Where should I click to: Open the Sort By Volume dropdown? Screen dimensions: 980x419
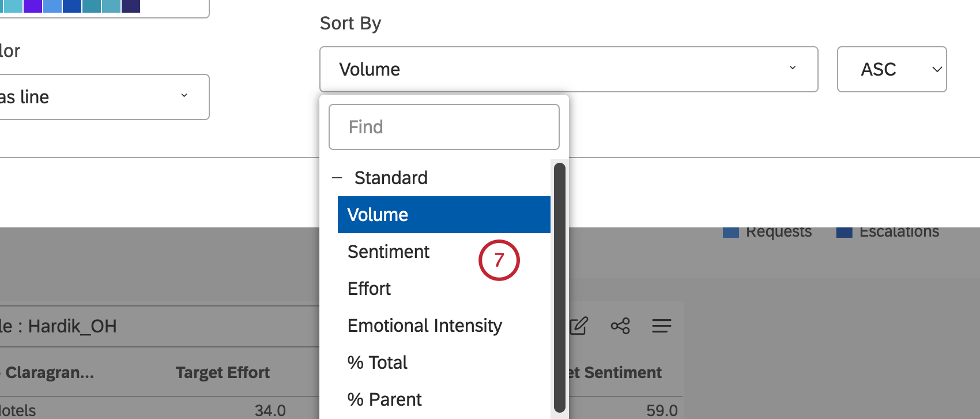[x=568, y=69]
